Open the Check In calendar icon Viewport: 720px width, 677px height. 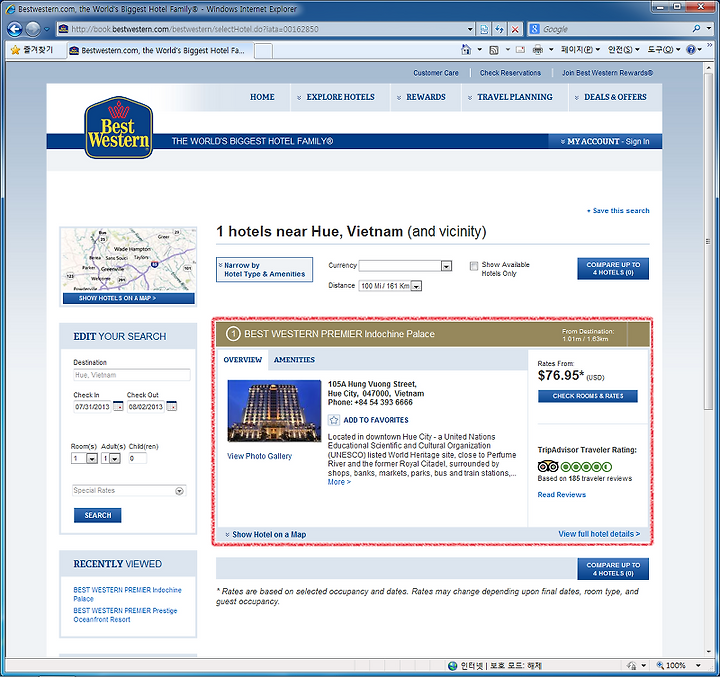pos(118,406)
